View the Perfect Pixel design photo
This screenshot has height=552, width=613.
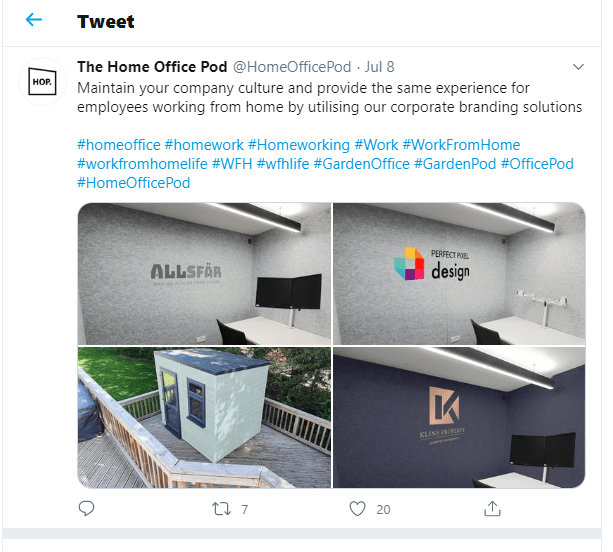pos(459,274)
